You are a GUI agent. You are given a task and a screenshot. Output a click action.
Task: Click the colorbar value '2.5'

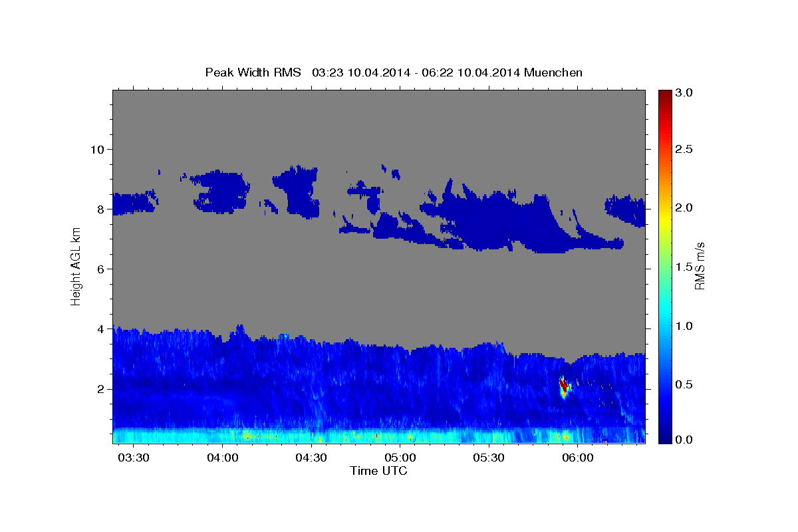coord(684,149)
